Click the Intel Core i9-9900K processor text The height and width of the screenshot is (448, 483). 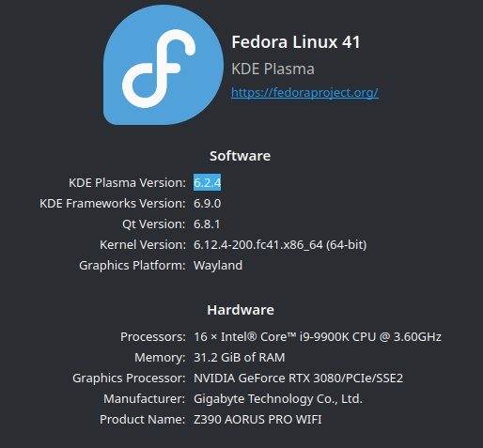[x=318, y=337]
